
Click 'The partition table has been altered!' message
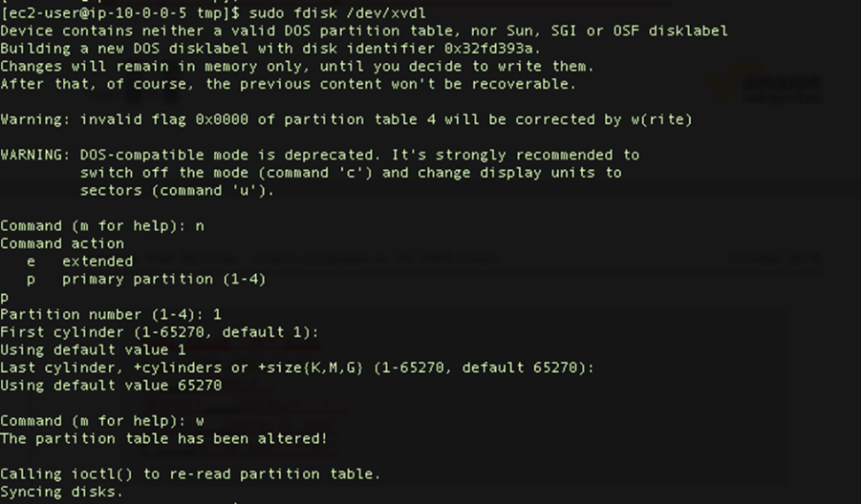tap(164, 438)
